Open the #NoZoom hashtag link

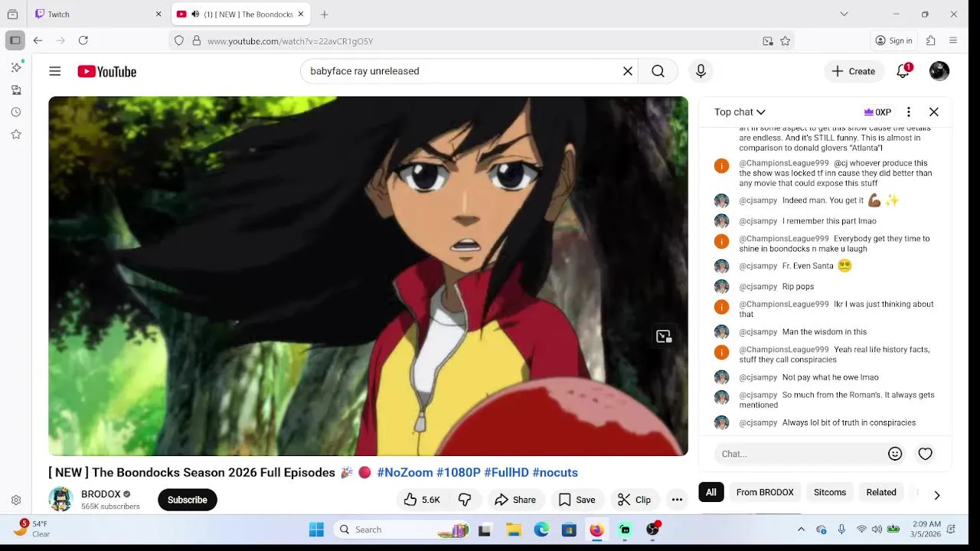coord(405,472)
